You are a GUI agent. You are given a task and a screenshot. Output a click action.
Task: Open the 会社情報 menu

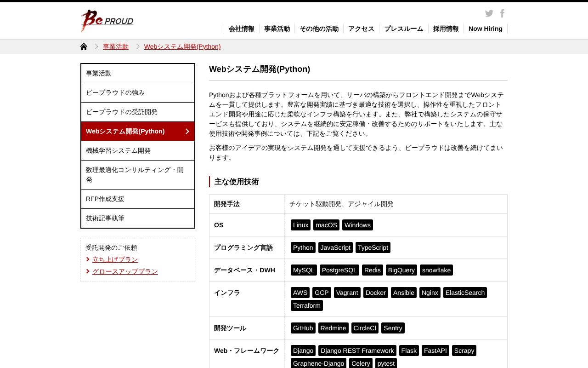tap(242, 29)
